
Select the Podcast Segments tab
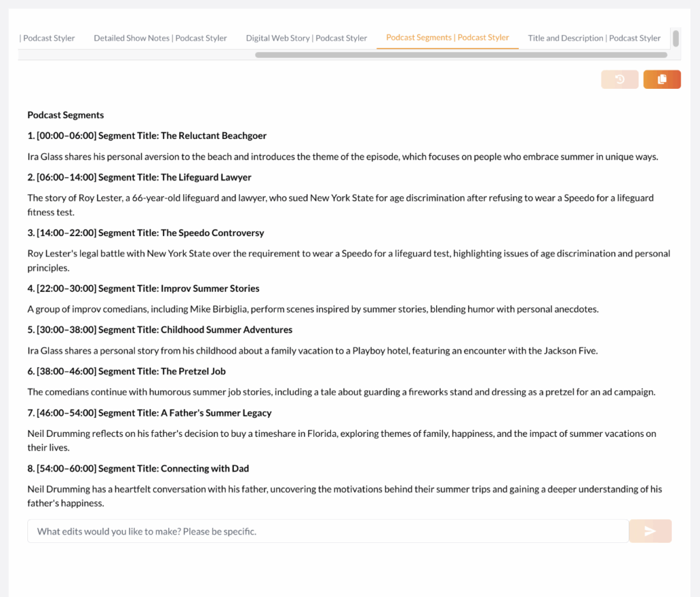tap(447, 38)
